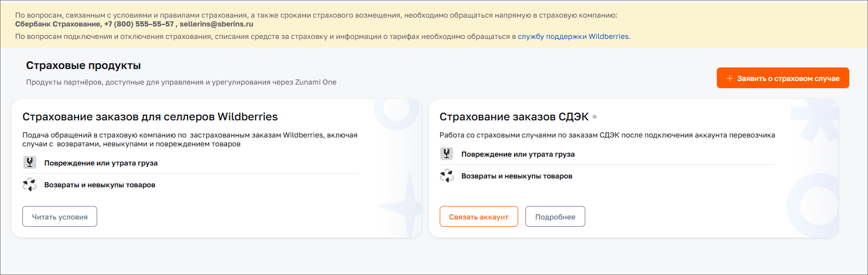Click 'Повреждение или утрата груза' in Wildberries card

coord(101,163)
